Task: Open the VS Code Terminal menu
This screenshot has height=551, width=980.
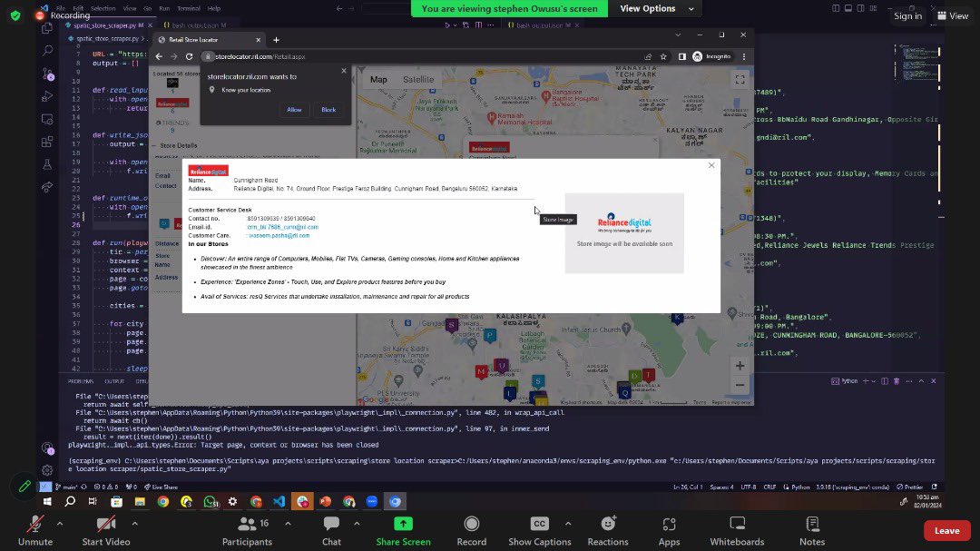Action: click(188, 9)
